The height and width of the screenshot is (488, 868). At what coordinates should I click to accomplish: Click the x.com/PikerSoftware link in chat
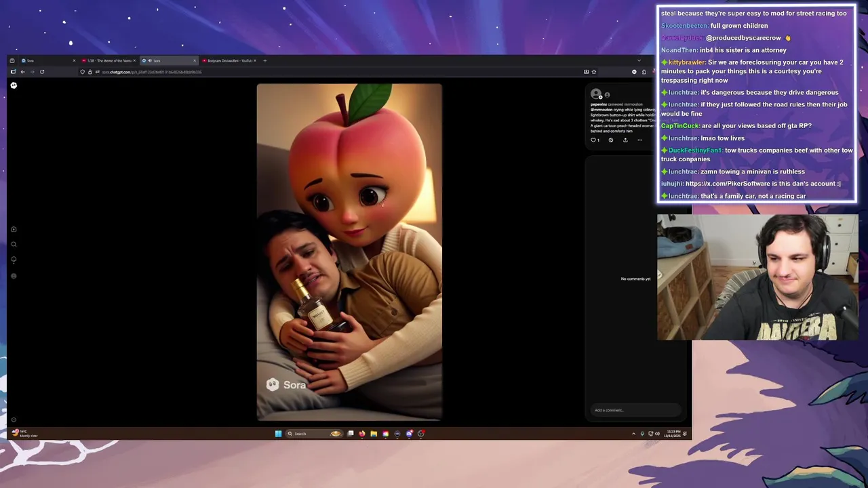[x=727, y=184]
